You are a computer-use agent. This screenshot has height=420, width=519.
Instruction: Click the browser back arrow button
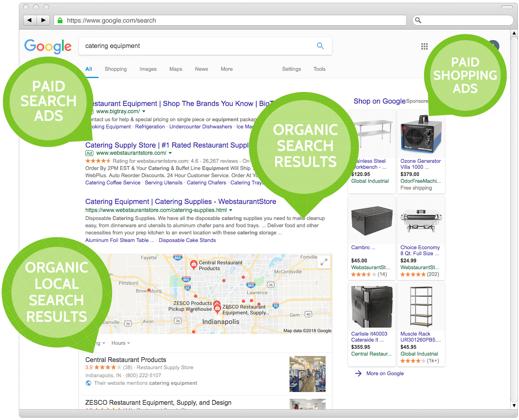point(30,20)
